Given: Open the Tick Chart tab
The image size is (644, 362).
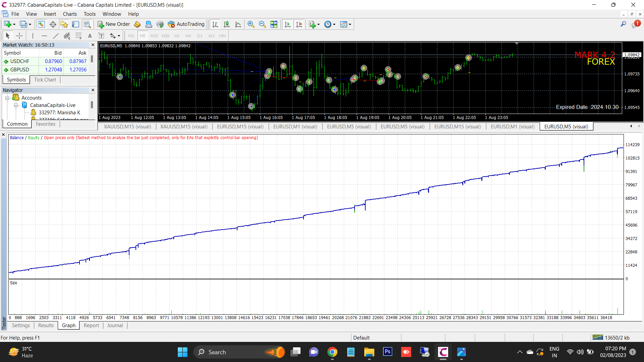Looking at the screenshot, I should click(x=45, y=79).
